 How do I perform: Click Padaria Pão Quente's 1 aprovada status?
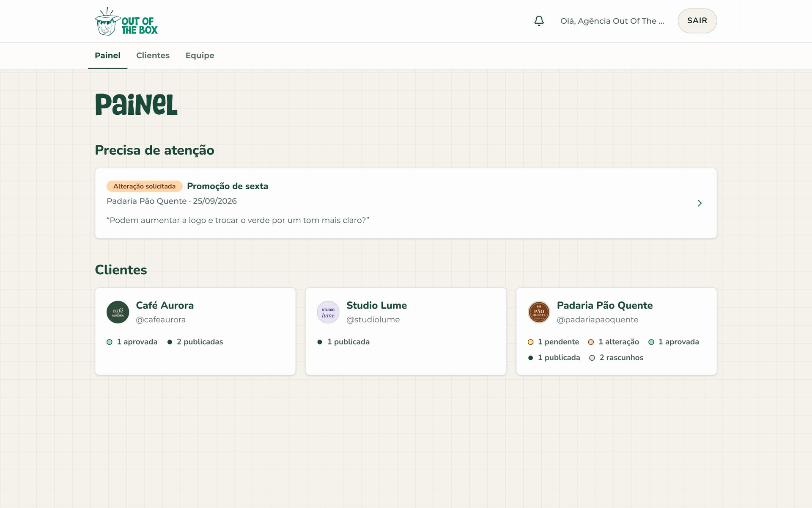coord(674,342)
